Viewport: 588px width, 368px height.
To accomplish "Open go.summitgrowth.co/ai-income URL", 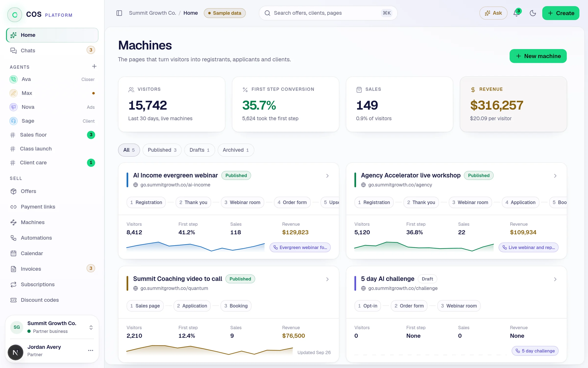I will click(x=175, y=185).
